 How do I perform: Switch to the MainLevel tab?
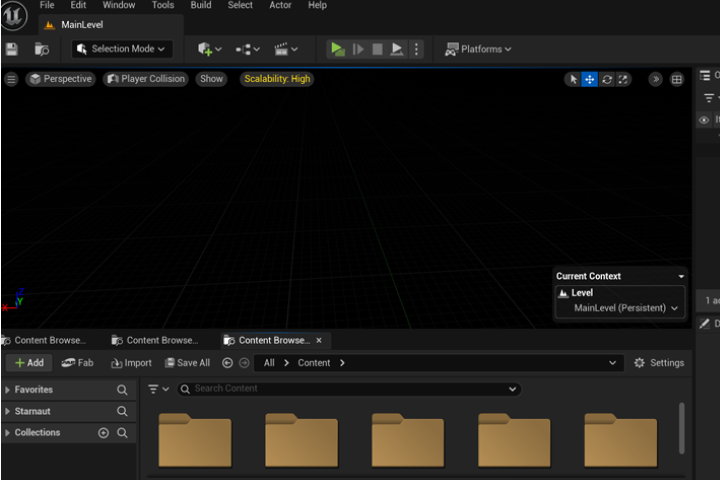(81, 25)
